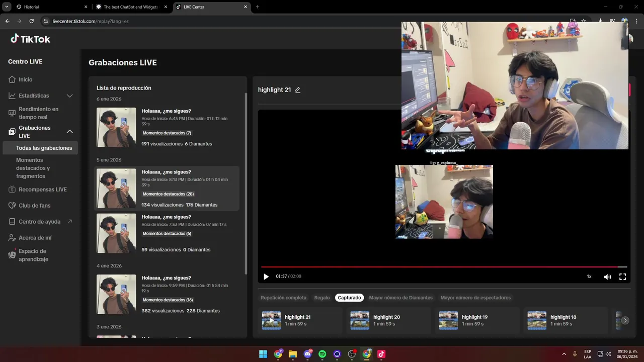644x362 pixels.
Task: Click the TikTok logo
Action: [30, 39]
